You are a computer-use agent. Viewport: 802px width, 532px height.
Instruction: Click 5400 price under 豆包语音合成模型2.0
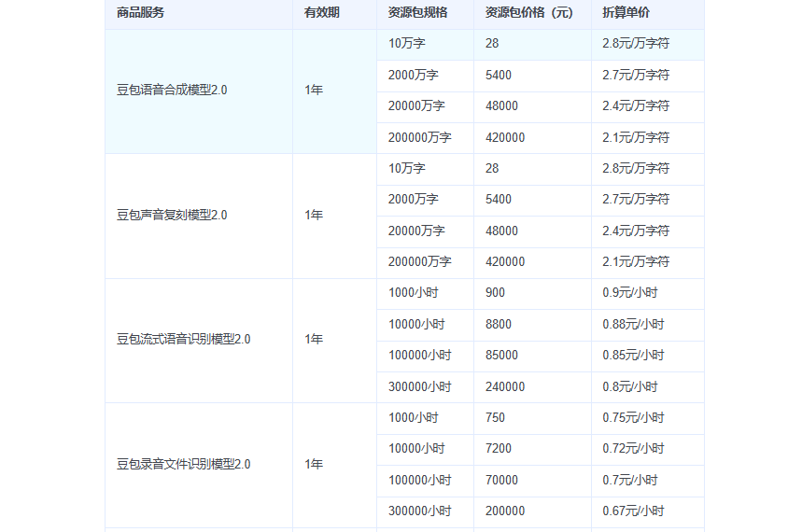click(x=532, y=76)
